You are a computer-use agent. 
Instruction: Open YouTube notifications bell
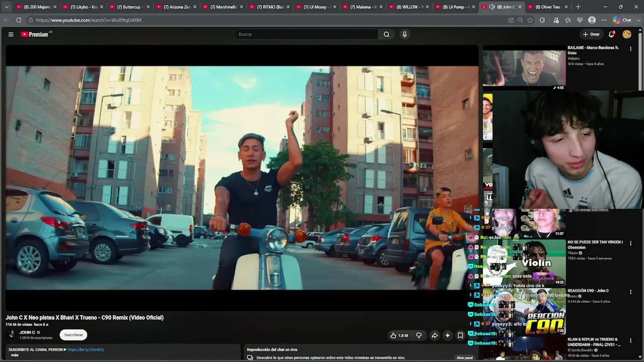point(611,34)
